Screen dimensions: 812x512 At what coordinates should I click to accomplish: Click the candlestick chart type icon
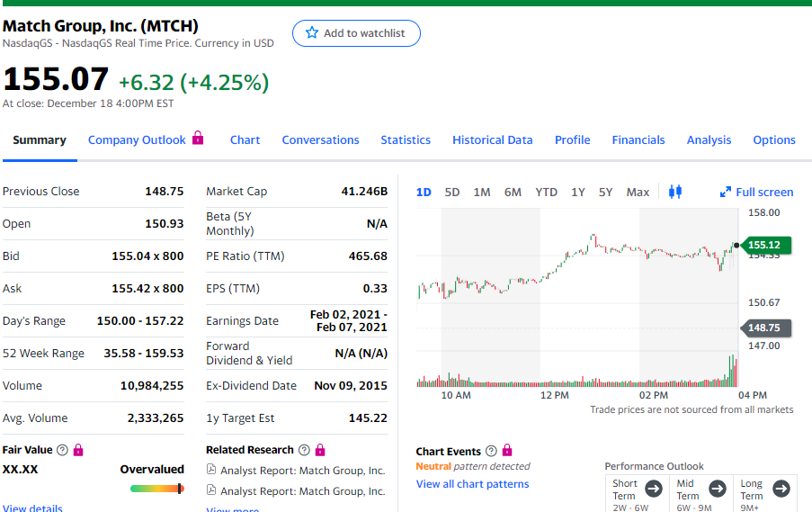(x=676, y=192)
